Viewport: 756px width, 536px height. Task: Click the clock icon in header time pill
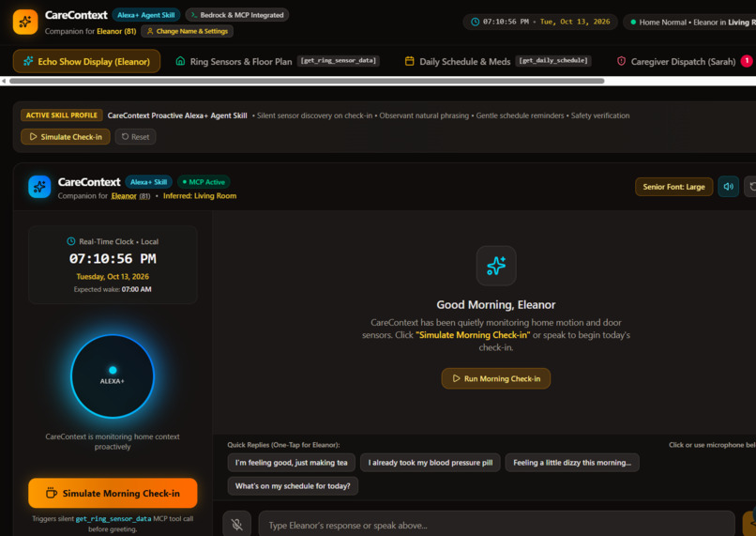click(475, 22)
